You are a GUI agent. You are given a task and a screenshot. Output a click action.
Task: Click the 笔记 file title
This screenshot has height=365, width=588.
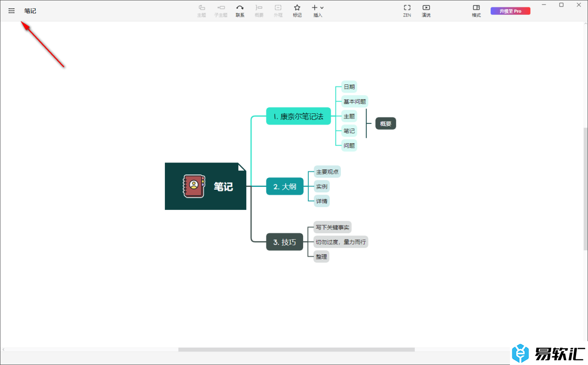(x=30, y=11)
